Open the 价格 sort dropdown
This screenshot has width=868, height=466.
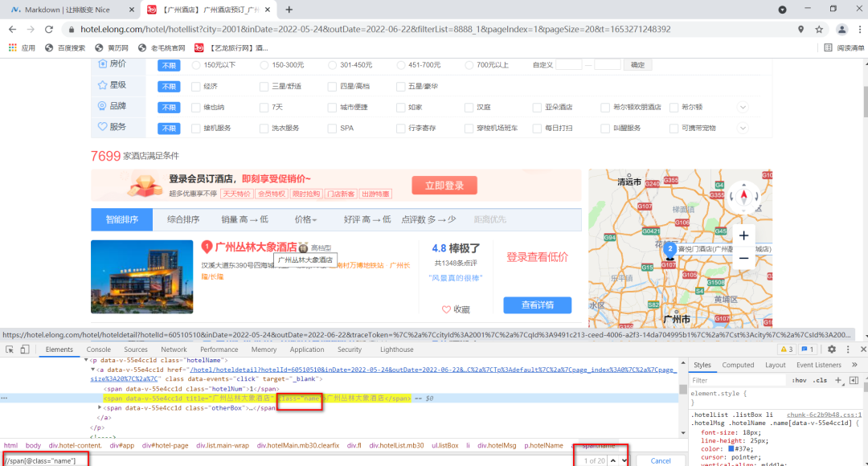[x=305, y=219]
